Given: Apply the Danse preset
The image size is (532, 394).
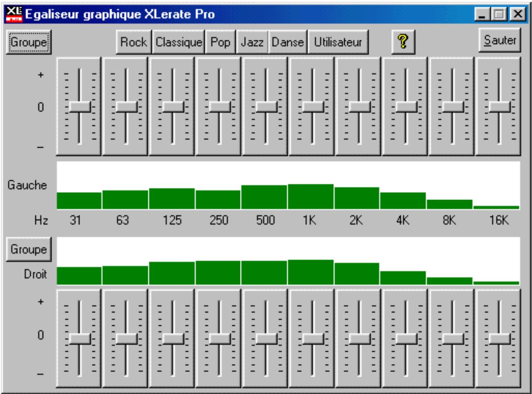Looking at the screenshot, I should [x=288, y=42].
